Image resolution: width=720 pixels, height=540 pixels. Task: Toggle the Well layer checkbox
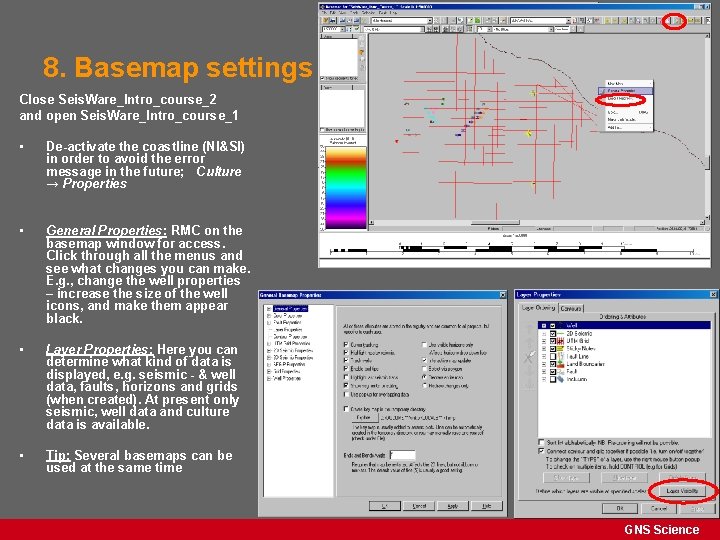point(553,326)
